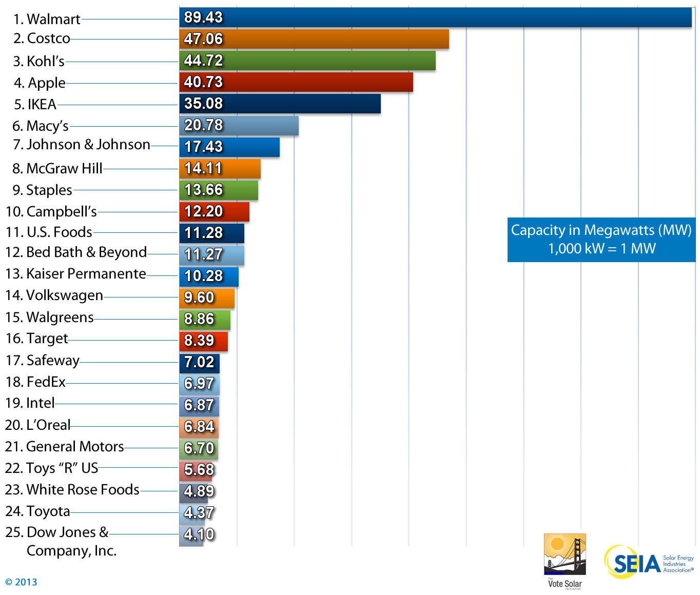Click the SEIA logo
The height and width of the screenshot is (595, 700).
(x=649, y=563)
